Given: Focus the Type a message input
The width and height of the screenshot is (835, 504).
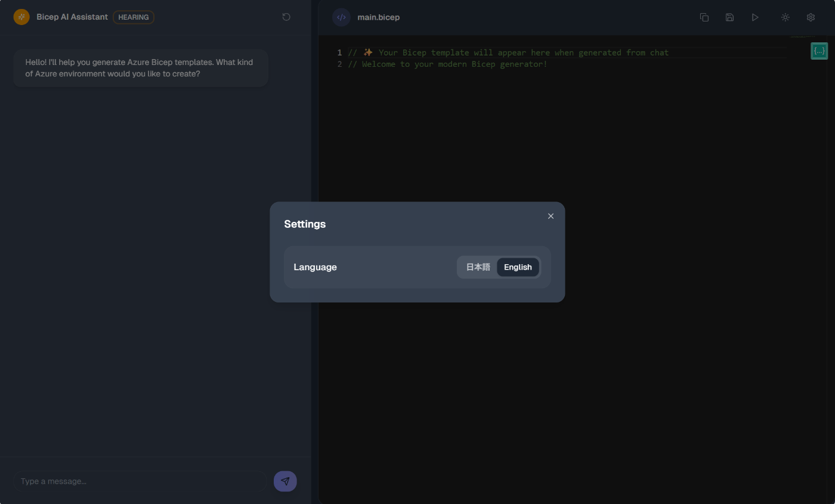Looking at the screenshot, I should pos(140,481).
